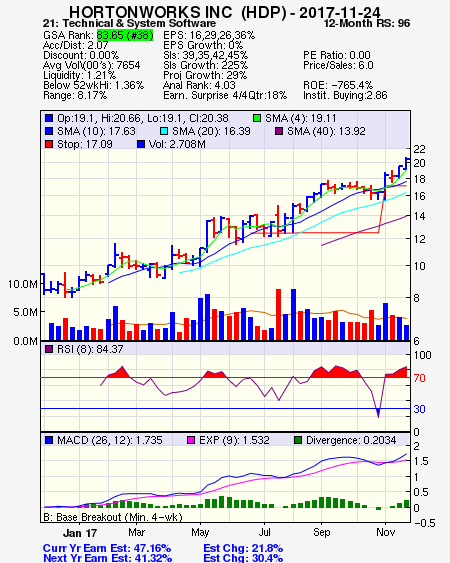The width and height of the screenshot is (450, 563).
Task: Click the 5.0M volume axis label
Action: 25,312
